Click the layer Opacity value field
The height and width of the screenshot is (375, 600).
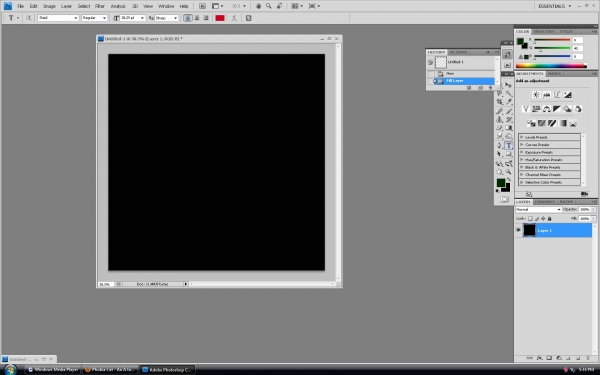point(584,210)
